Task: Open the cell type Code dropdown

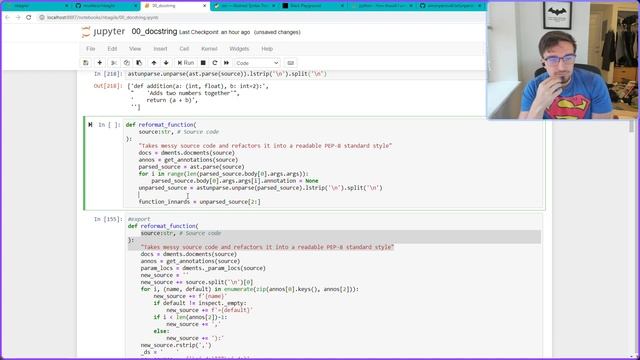Action: [x=257, y=63]
